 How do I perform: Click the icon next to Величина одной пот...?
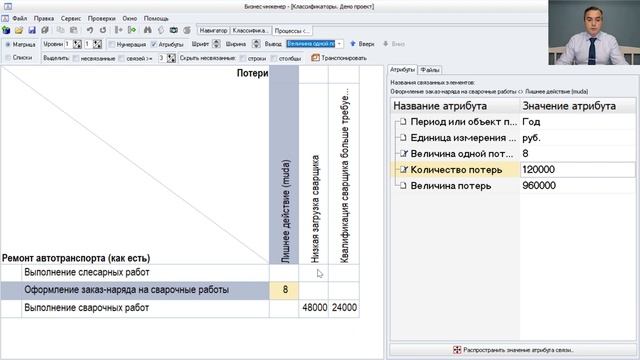tap(404, 153)
